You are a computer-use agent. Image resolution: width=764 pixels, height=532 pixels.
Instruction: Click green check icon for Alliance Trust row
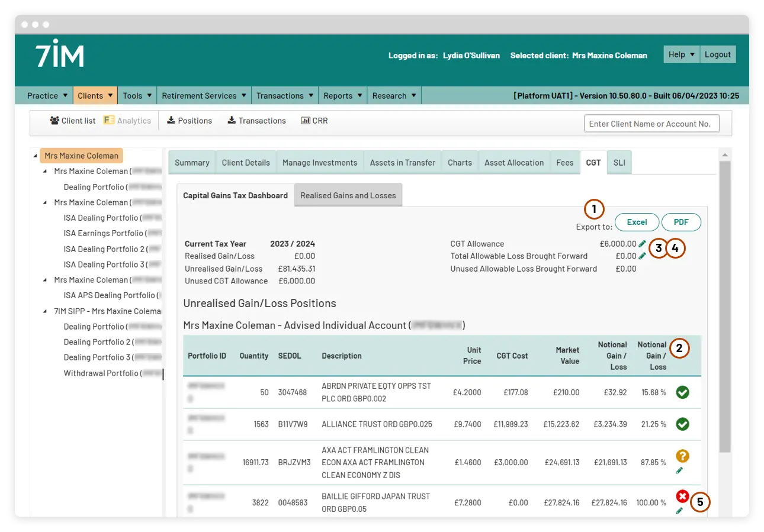682,424
